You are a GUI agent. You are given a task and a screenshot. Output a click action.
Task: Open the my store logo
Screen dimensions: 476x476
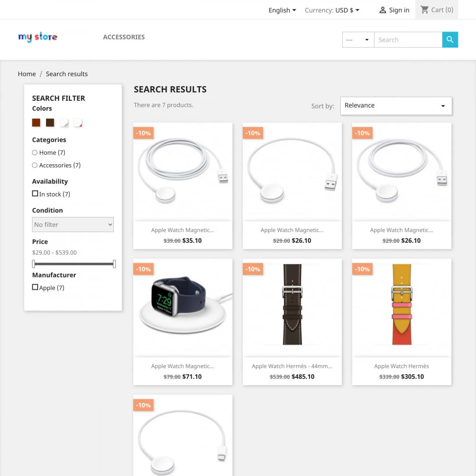[37, 37]
